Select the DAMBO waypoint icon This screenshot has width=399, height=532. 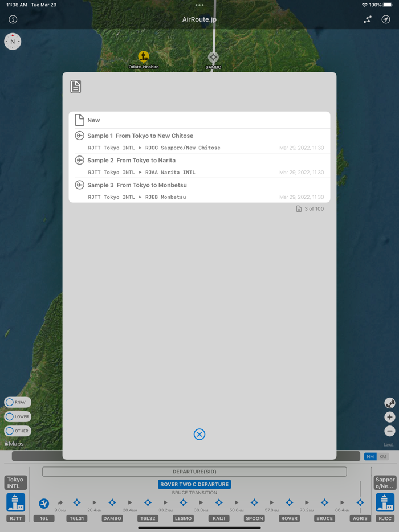pos(112,502)
